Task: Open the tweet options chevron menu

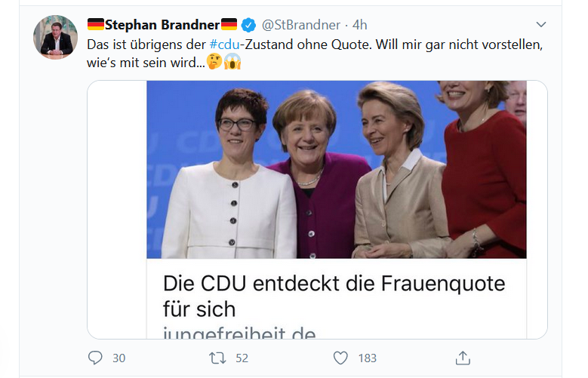Action: [540, 24]
